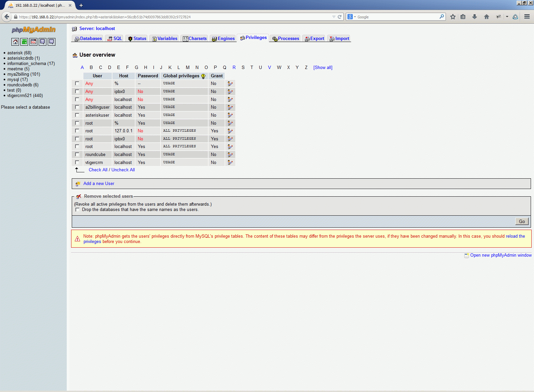Image resolution: width=534 pixels, height=392 pixels.
Task: Open a new browser tab
Action: (81, 5)
